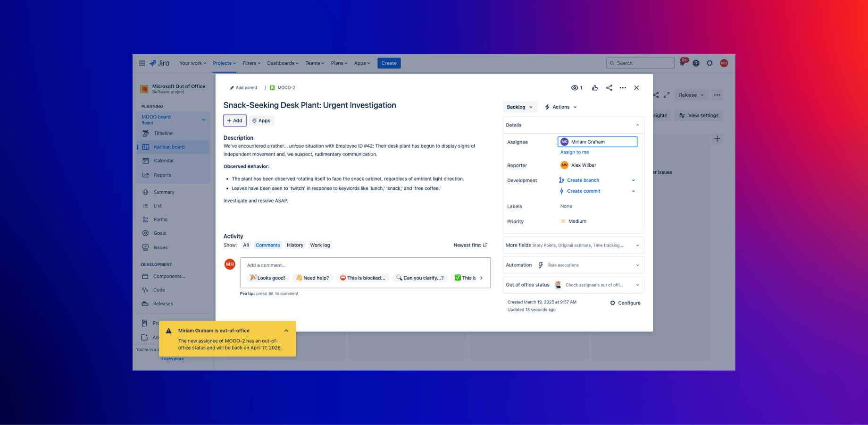Click the Medium priority value
This screenshot has height=425, width=868.
574,221
